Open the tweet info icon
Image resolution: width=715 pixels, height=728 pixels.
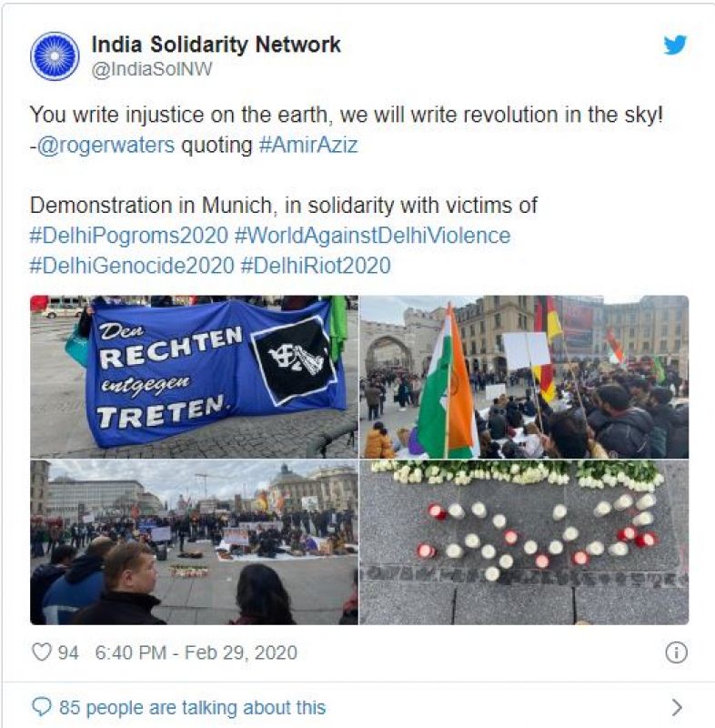[x=676, y=652]
